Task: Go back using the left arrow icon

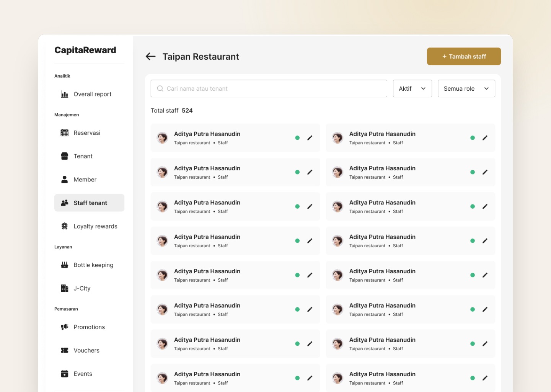Action: coord(151,57)
